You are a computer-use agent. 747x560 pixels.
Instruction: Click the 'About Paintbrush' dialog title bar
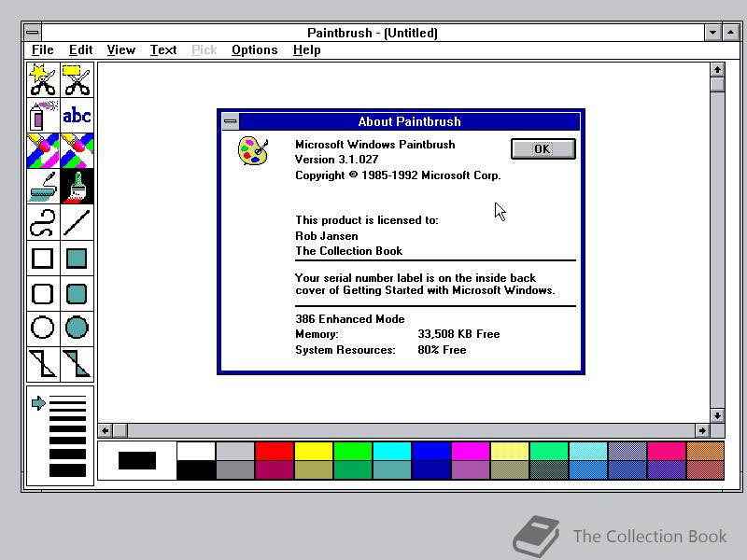coord(410,121)
